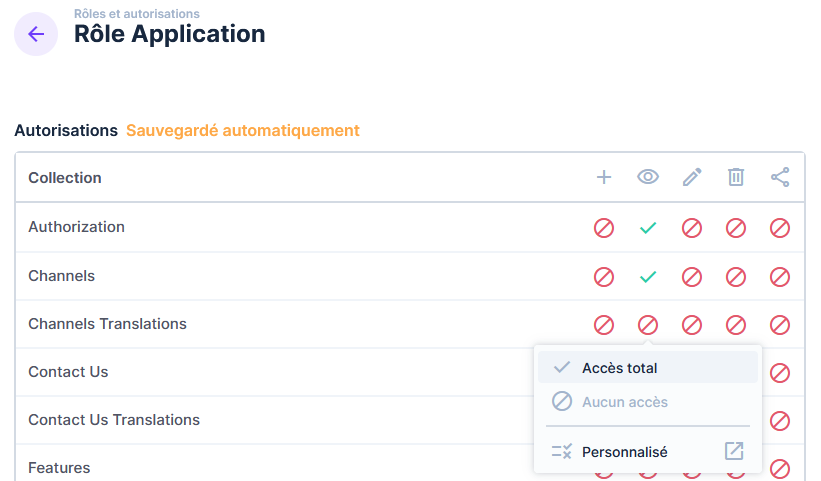Toggle Authorization read permission checkmark
Image resolution: width=821 pixels, height=481 pixels.
click(x=648, y=228)
